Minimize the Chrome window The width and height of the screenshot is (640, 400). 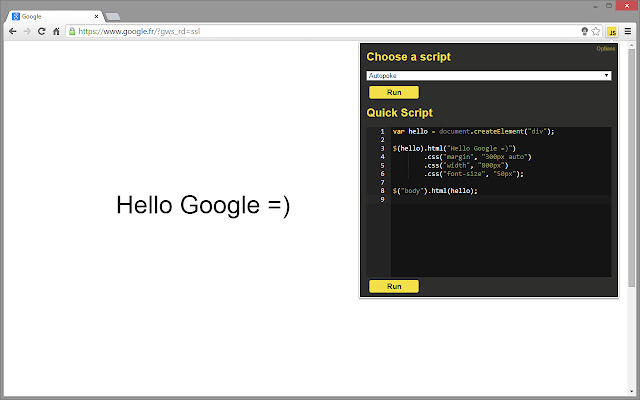596,6
